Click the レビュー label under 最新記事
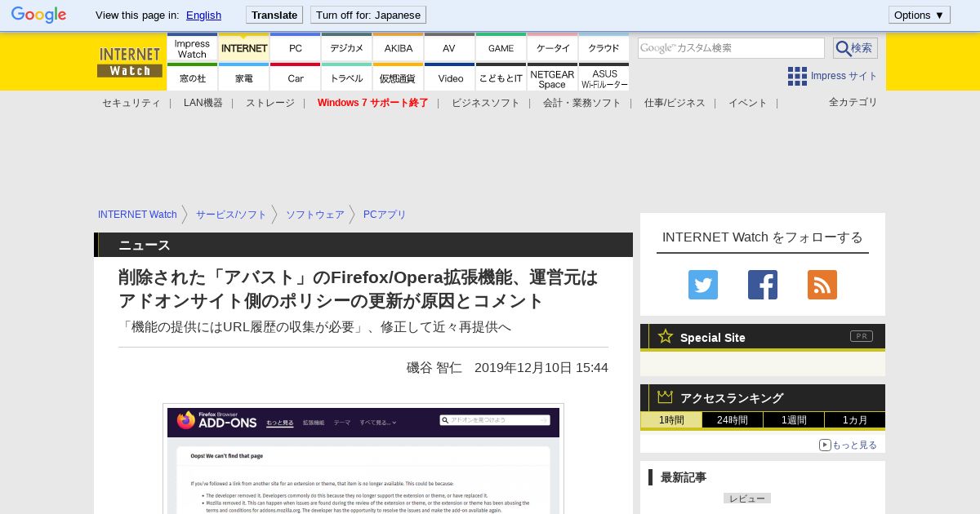This screenshot has width=980, height=514. tap(747, 498)
